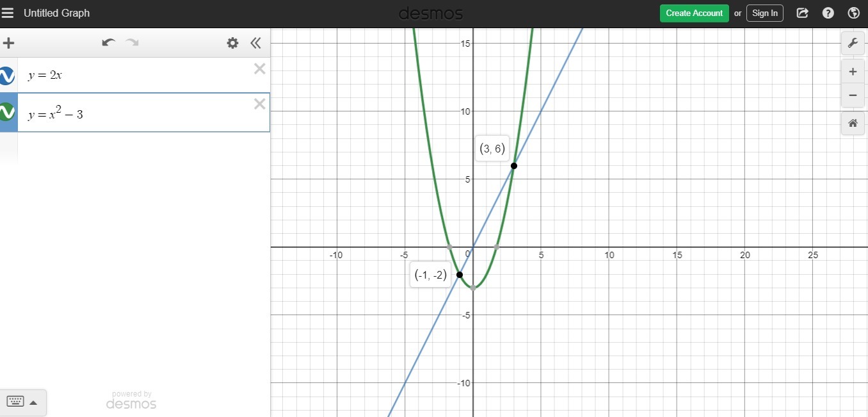
Task: Share the graph
Action: pos(802,13)
